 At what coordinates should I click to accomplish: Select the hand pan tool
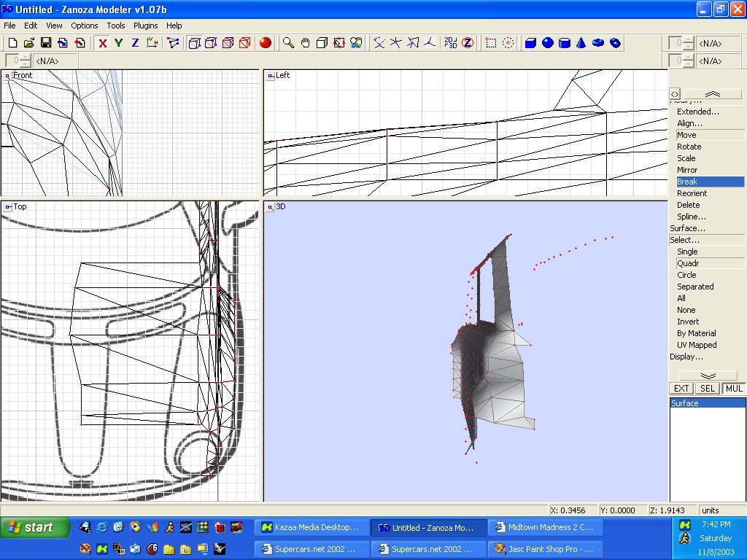(306, 43)
